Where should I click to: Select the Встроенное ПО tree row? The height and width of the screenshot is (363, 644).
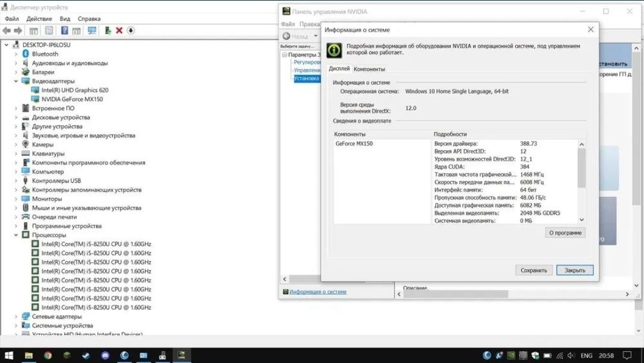pyautogui.click(x=54, y=108)
